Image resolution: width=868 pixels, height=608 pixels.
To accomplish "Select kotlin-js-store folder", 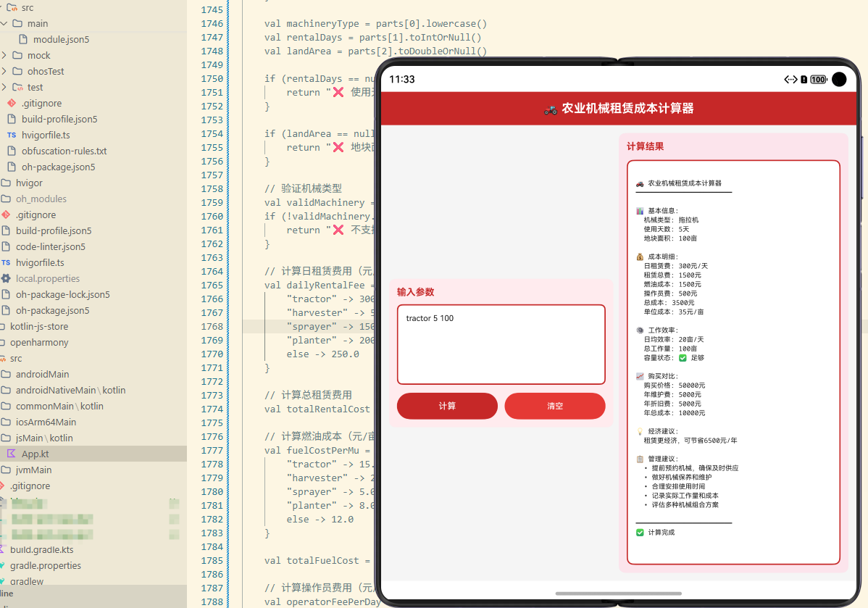I will tap(38, 327).
